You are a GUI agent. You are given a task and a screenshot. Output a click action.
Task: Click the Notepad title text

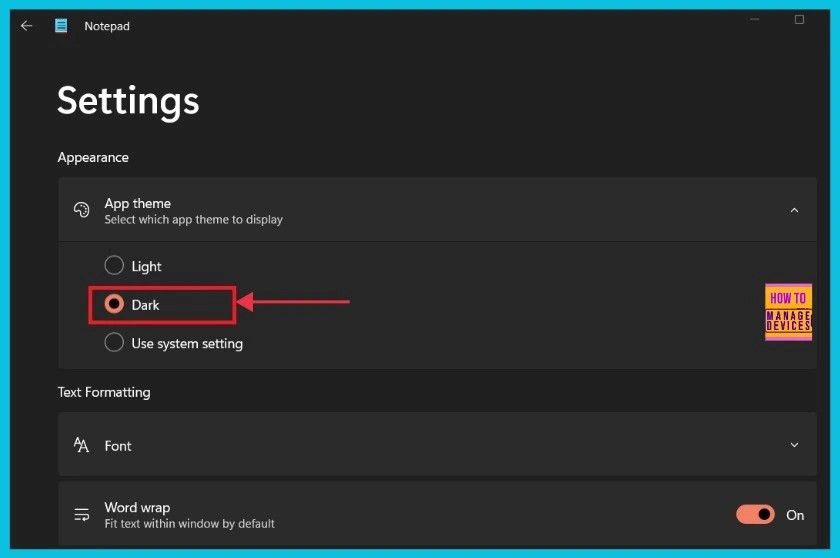107,26
